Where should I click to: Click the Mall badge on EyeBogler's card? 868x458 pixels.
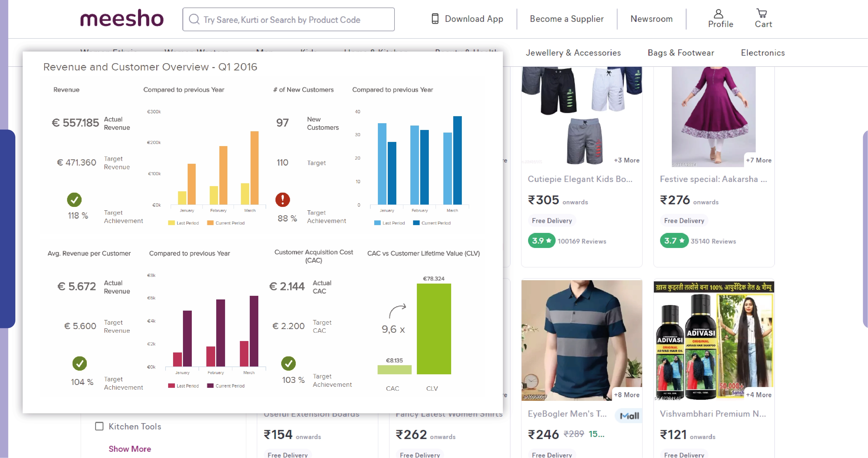(628, 416)
